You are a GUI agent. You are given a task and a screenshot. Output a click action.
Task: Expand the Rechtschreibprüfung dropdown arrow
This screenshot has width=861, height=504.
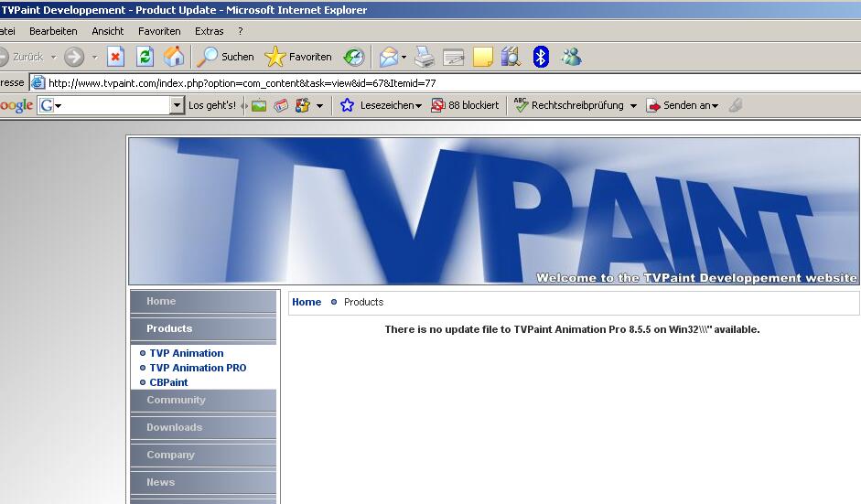point(633,106)
